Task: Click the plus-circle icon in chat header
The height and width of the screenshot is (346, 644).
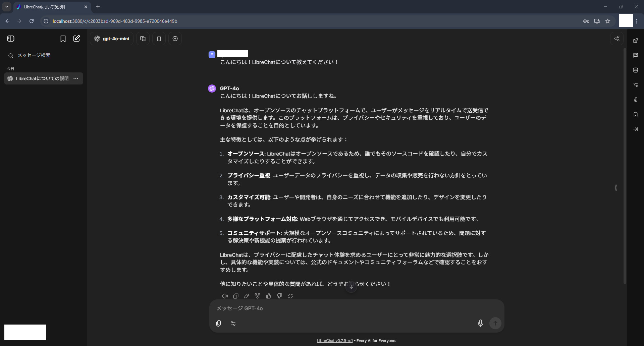Action: click(175, 39)
